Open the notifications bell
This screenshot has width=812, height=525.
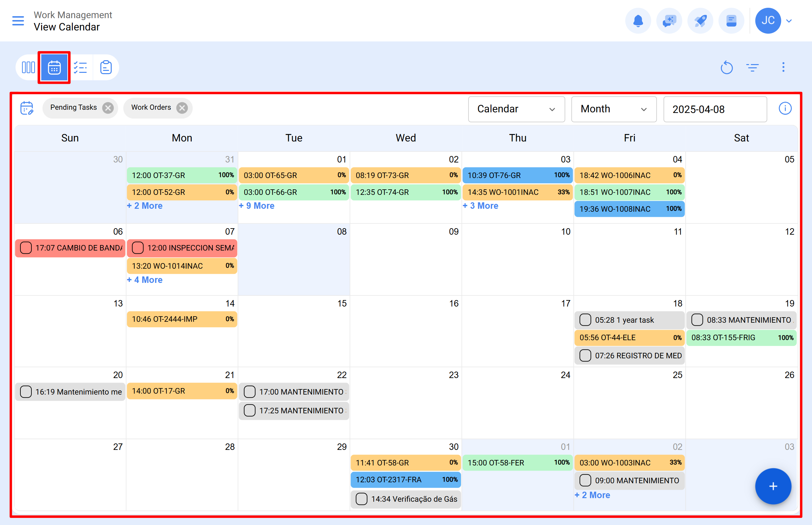tap(638, 21)
